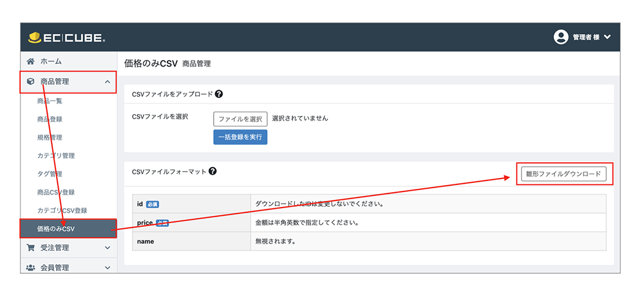This screenshot has width=644, height=301.
Task: Click the member management people icon
Action: pyautogui.click(x=30, y=267)
